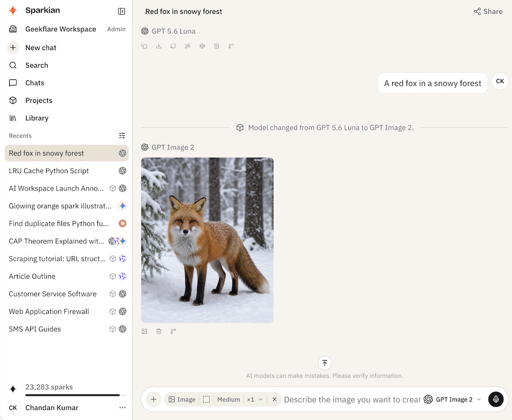
Task: Open the GPT Image 2 model selector
Action: 453,400
